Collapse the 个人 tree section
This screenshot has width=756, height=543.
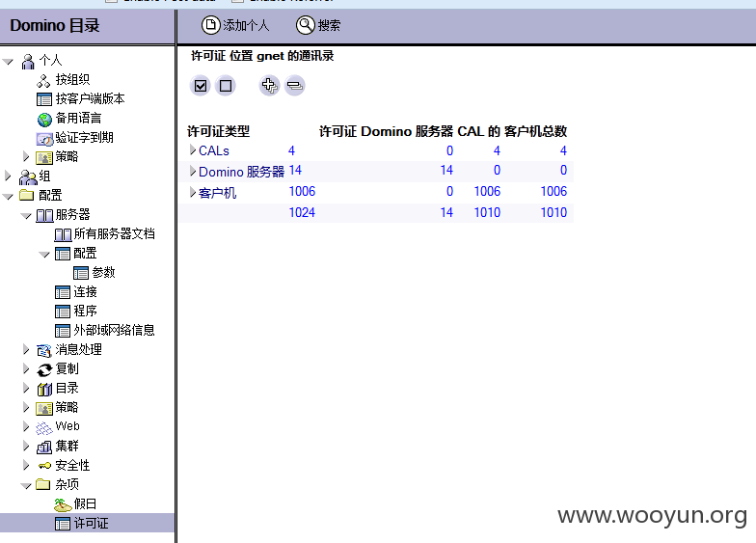(8, 62)
